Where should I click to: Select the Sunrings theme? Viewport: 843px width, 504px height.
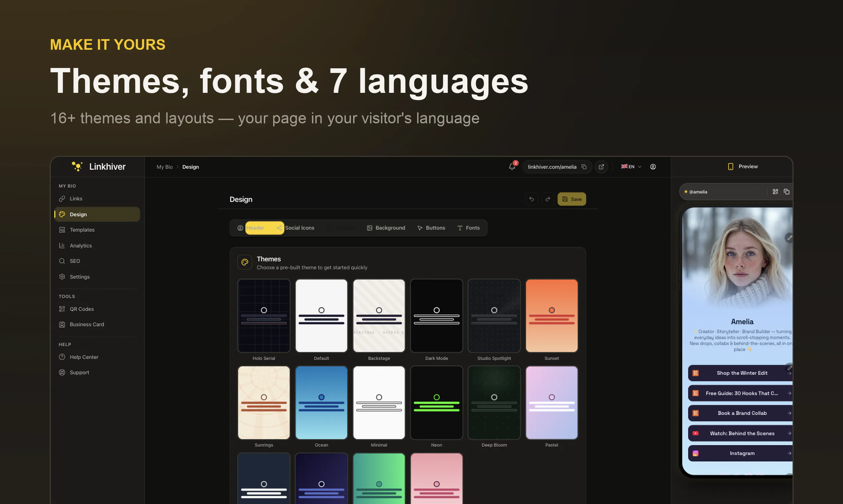click(x=264, y=403)
